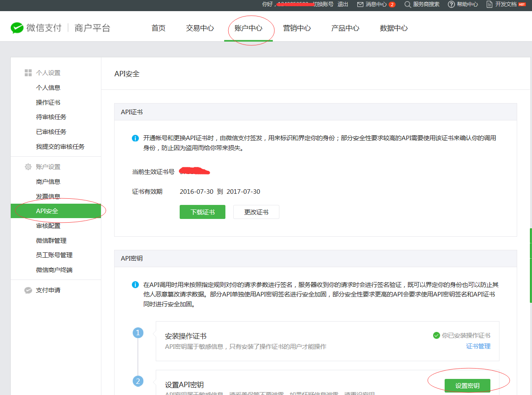Open the 首页 top navigation tab
532x395 pixels.
click(x=158, y=28)
